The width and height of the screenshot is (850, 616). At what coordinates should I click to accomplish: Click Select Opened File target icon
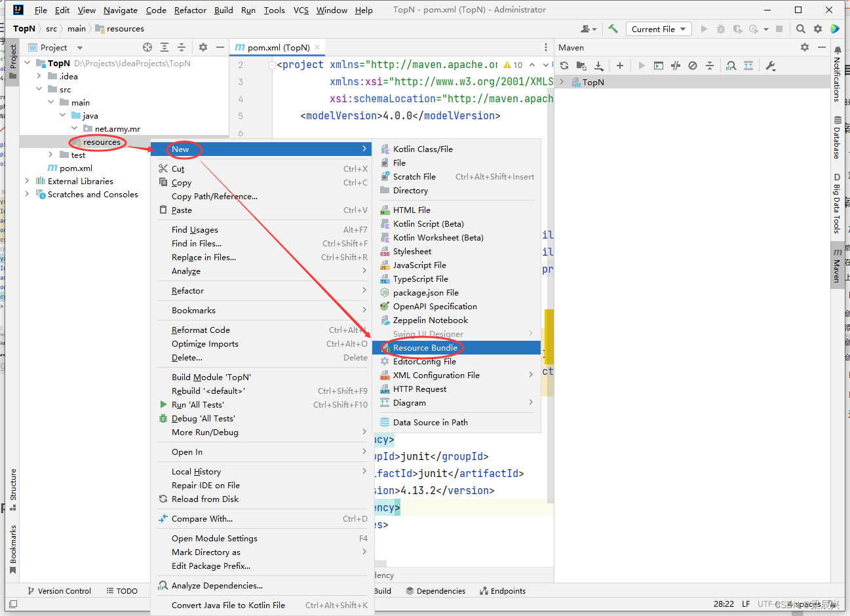click(147, 47)
